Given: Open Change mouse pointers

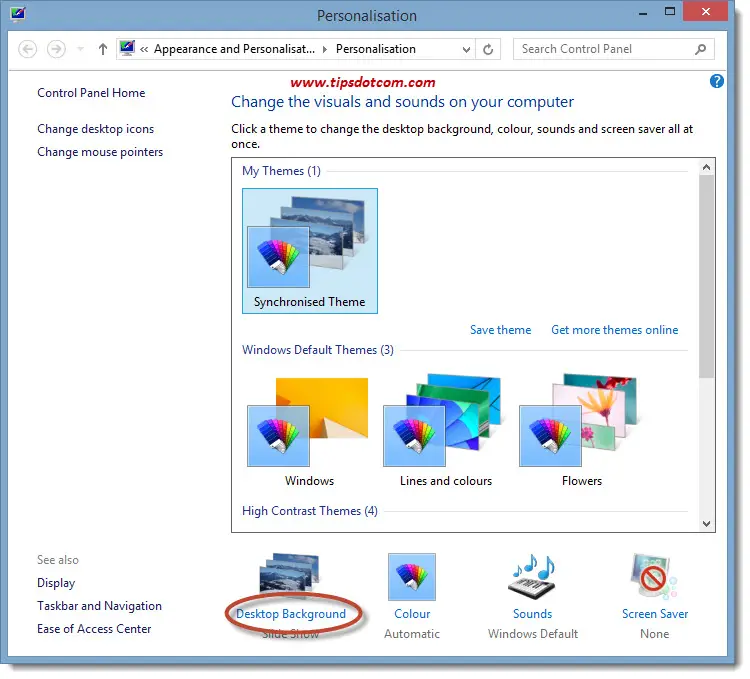Looking at the screenshot, I should [x=100, y=152].
